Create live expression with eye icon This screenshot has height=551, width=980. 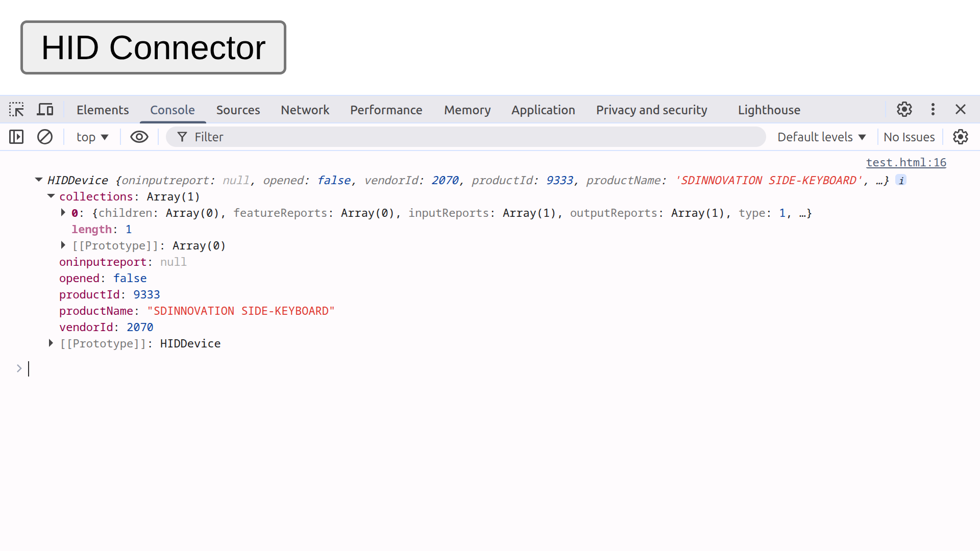click(x=139, y=137)
